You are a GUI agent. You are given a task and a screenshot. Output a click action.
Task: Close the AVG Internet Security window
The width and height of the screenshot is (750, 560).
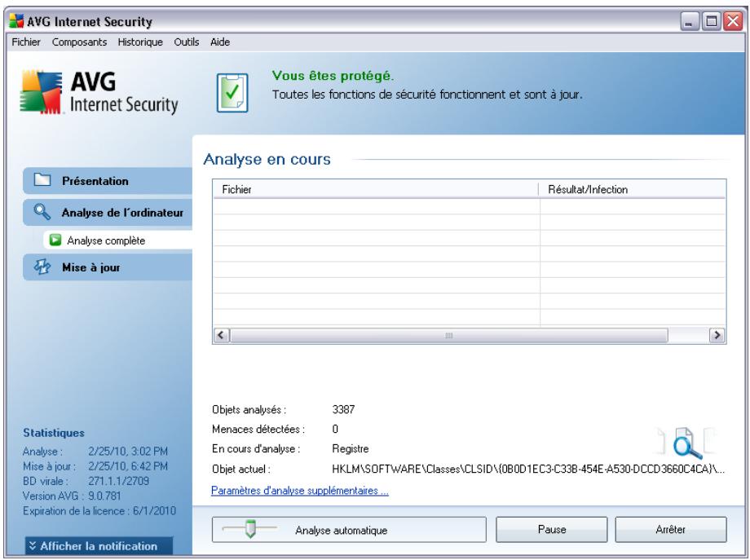(733, 21)
